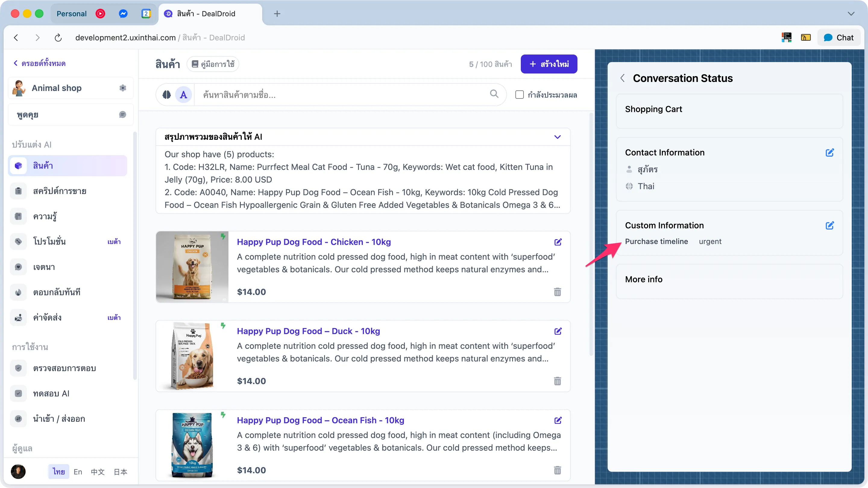Click the brain icon in the search bar
This screenshot has width=868, height=488.
pos(166,95)
